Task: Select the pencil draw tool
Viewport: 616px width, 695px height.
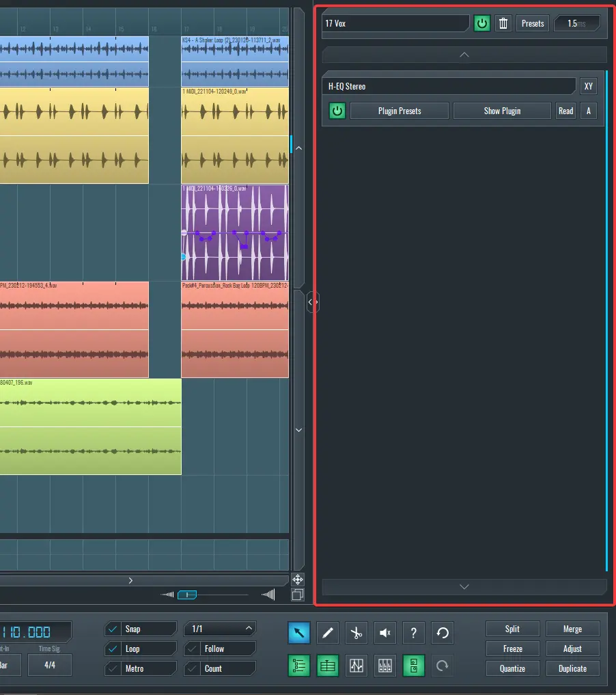Action: coord(328,633)
